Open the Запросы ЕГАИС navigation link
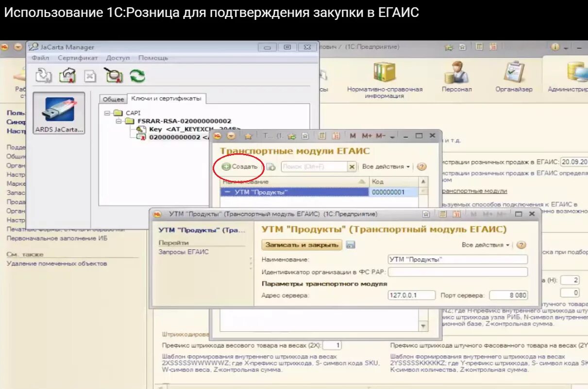588x389 pixels. point(184,252)
